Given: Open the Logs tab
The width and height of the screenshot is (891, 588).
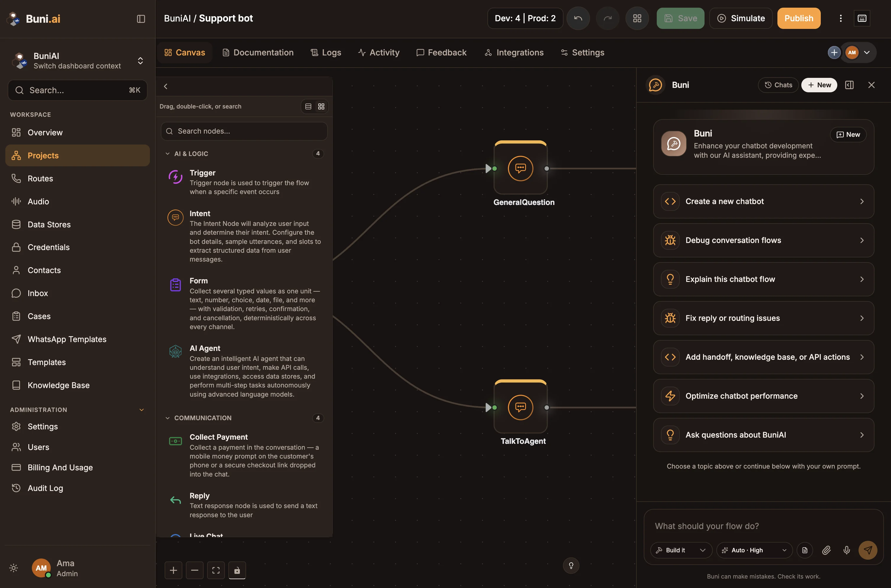Looking at the screenshot, I should [326, 52].
